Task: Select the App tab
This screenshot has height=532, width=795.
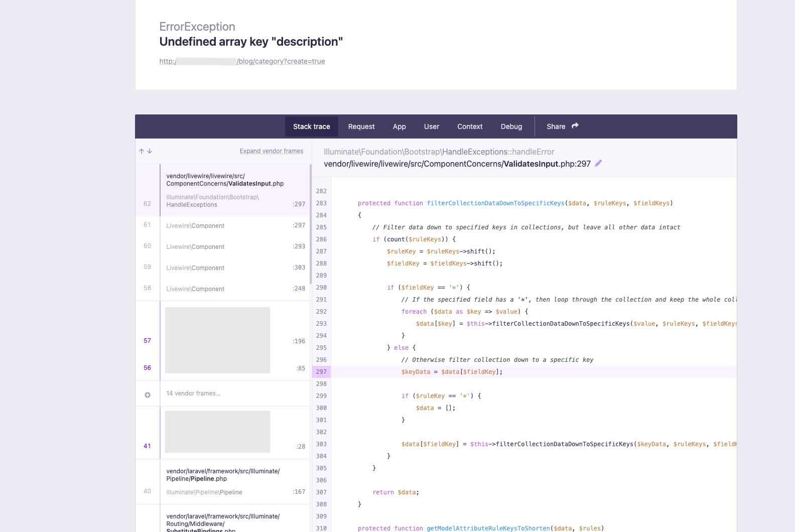Action: pyautogui.click(x=400, y=126)
